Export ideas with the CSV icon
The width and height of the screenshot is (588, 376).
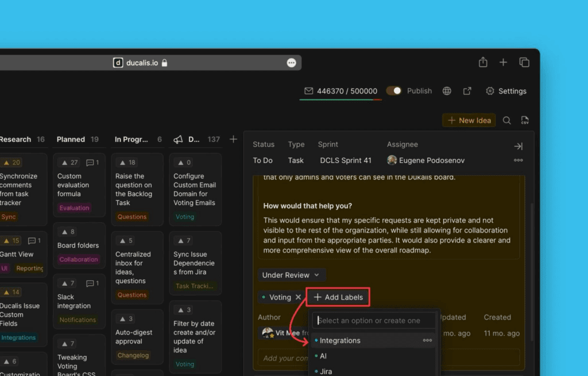coord(524,120)
